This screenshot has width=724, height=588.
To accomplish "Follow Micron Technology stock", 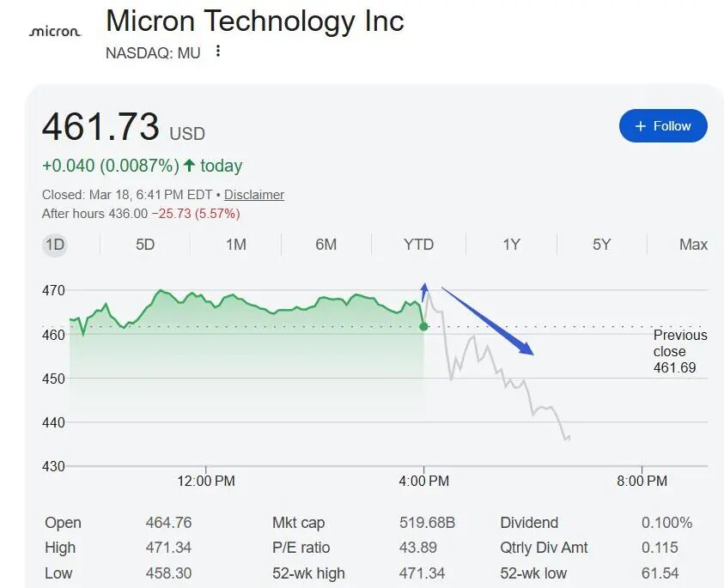I will (663, 125).
